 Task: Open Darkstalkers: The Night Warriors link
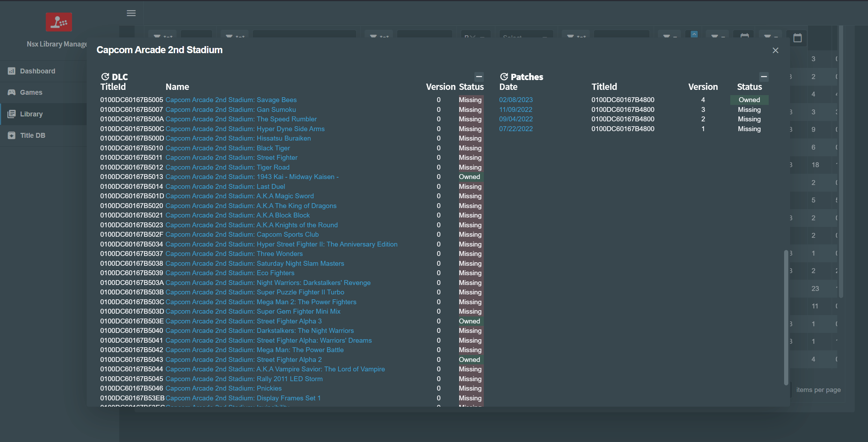click(260, 330)
